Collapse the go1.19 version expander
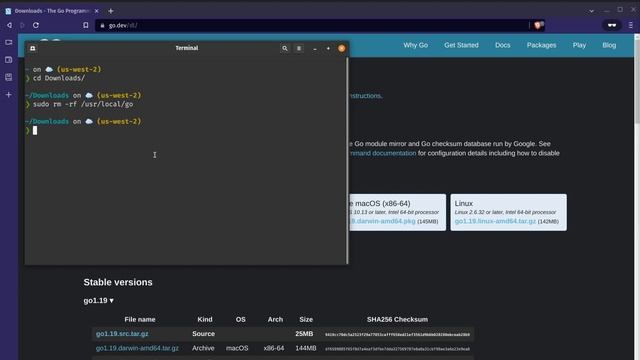 pos(98,300)
